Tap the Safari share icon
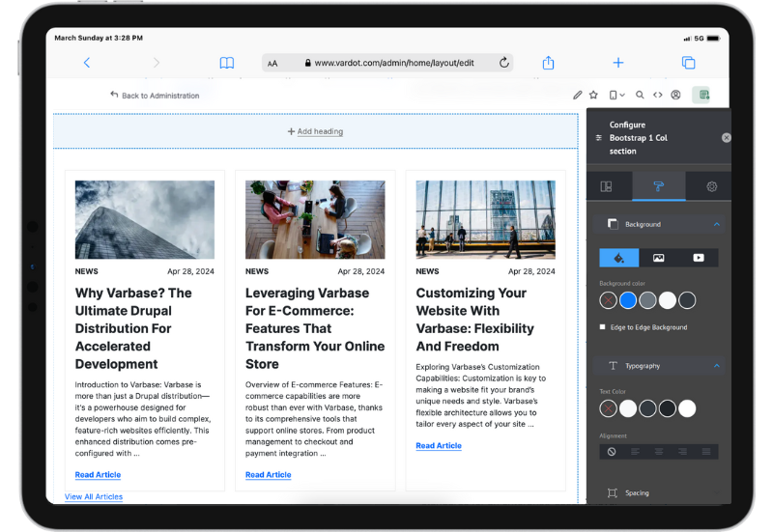The width and height of the screenshot is (773, 532). pos(548,63)
